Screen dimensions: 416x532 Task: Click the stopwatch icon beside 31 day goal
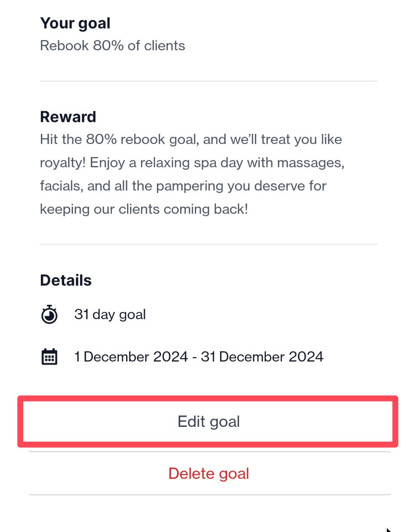coord(49,315)
